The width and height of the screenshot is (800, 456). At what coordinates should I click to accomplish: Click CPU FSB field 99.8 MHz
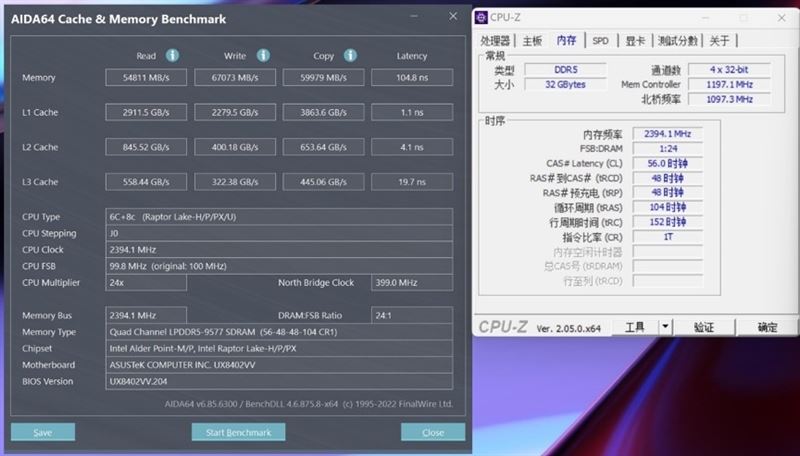(x=279, y=266)
